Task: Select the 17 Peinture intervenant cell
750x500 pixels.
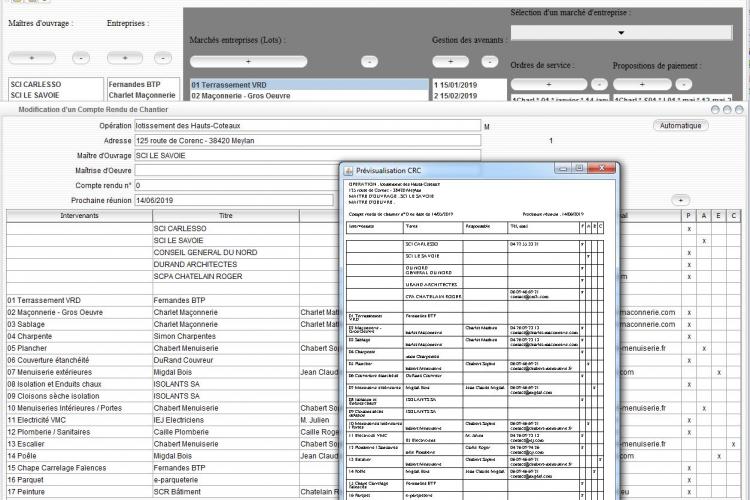Action: click(x=79, y=491)
